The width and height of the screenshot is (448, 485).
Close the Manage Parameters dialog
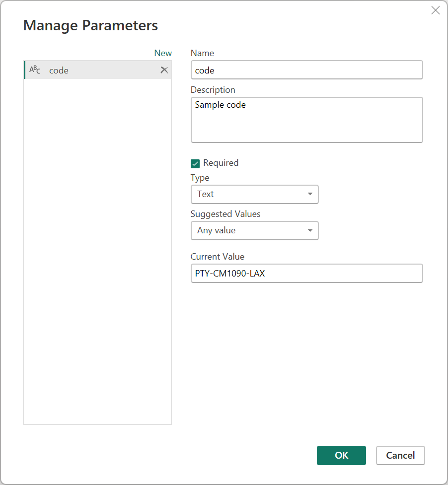(436, 10)
